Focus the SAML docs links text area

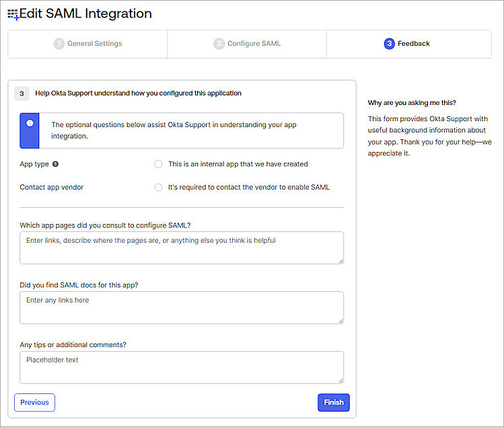[x=182, y=308]
